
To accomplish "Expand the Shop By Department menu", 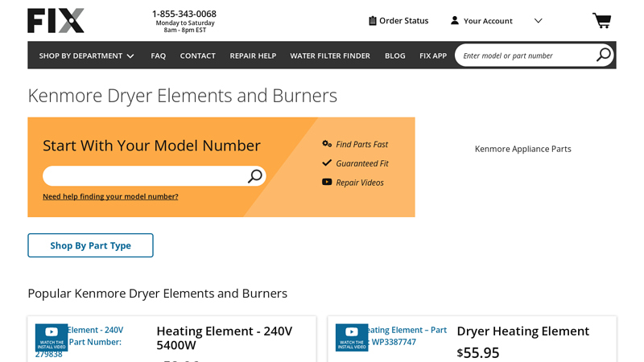I will pyautogui.click(x=86, y=56).
